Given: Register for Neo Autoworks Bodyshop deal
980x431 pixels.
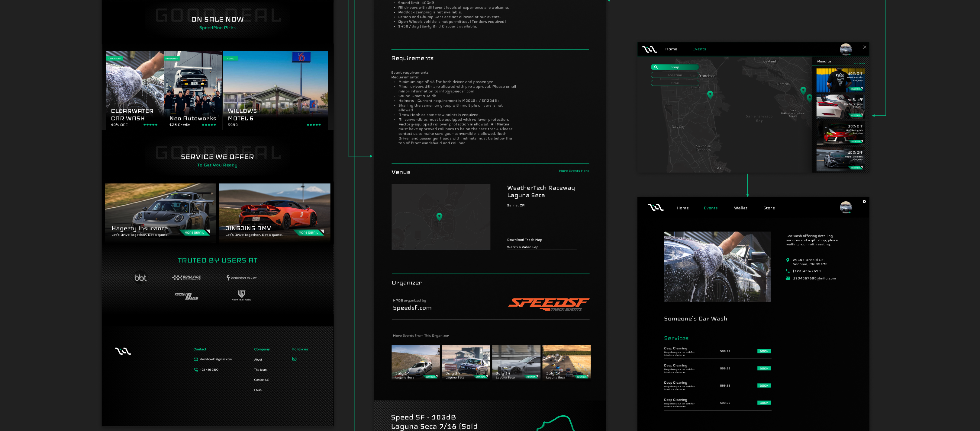Looking at the screenshot, I should click(x=856, y=89).
